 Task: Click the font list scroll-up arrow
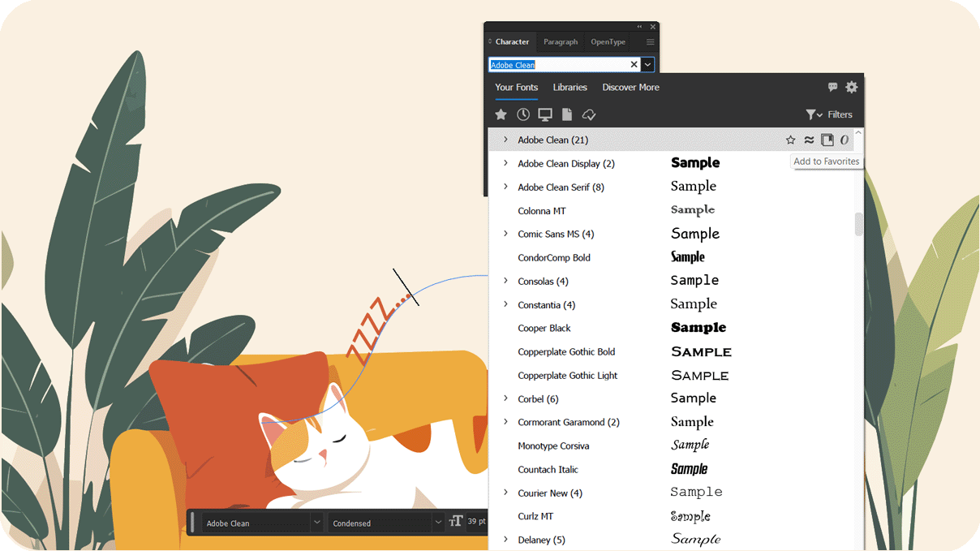[858, 133]
